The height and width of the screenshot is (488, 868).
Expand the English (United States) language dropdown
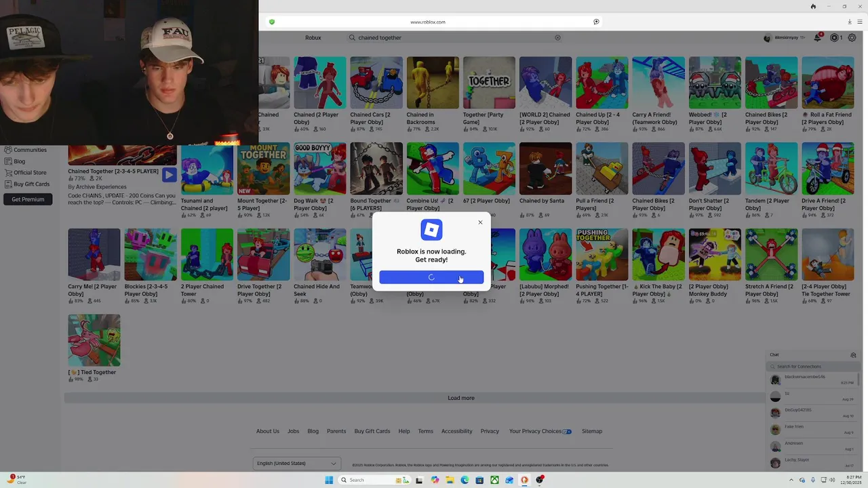tap(296, 464)
